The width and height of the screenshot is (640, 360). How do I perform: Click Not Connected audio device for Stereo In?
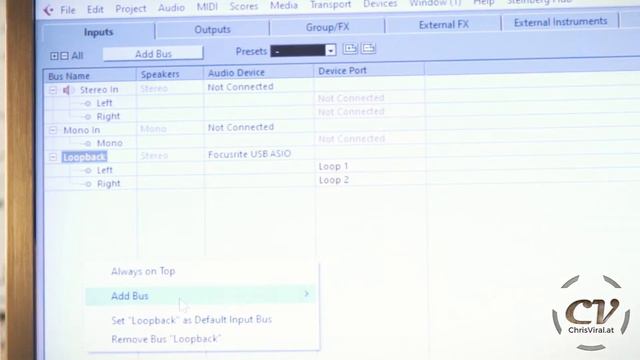tap(240, 87)
